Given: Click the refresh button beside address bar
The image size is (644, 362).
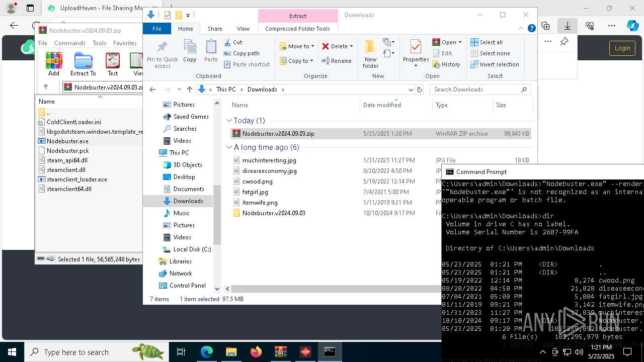Looking at the screenshot, I should 420,89.
